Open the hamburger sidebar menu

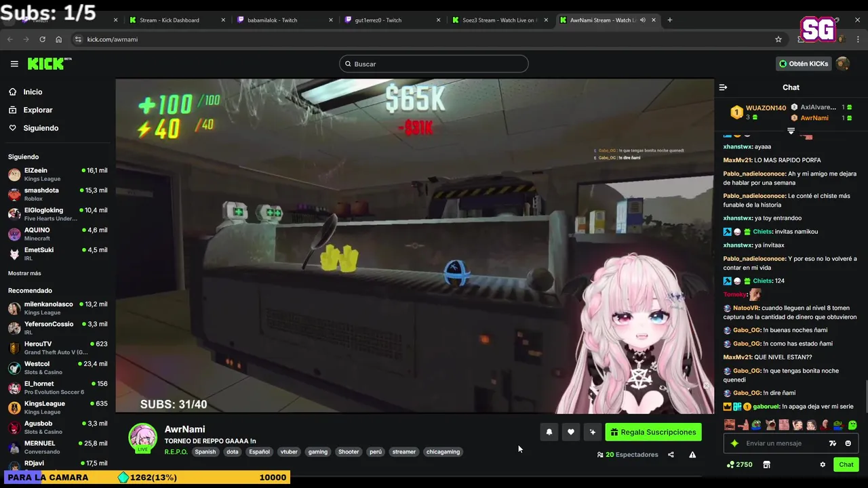click(x=14, y=64)
